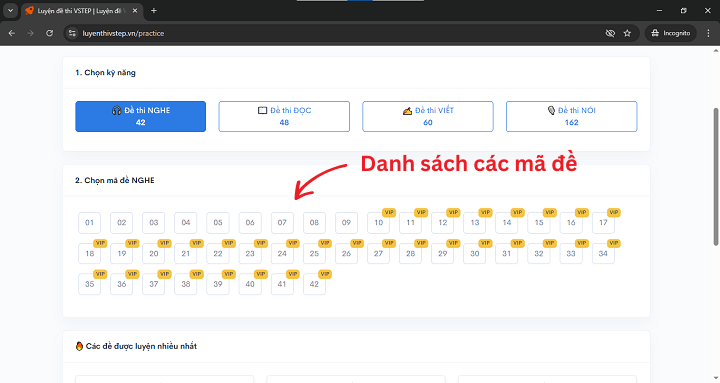The width and height of the screenshot is (720, 383).
Task: Pick VIP test code 34
Action: pos(603,253)
